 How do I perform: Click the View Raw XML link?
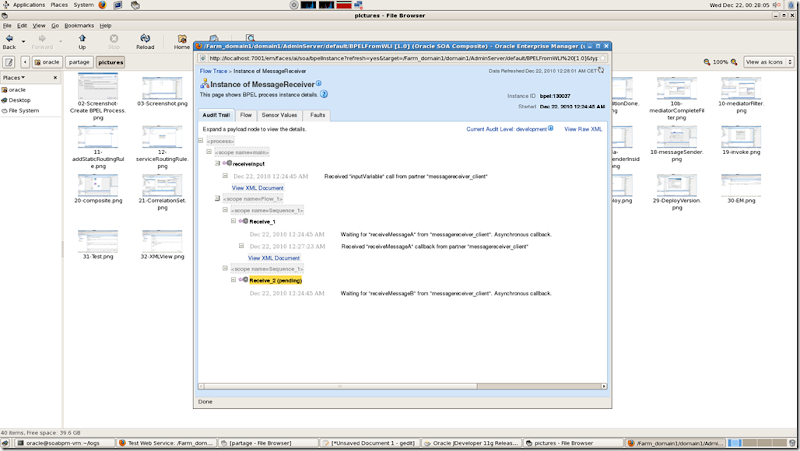(583, 129)
